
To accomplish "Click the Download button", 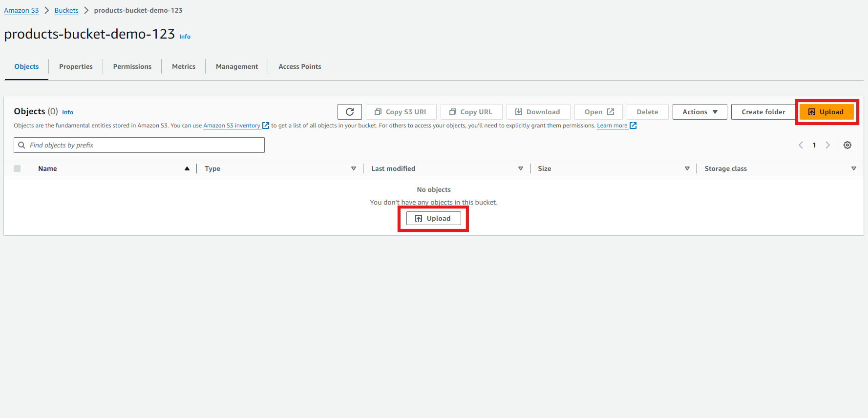I will (x=538, y=112).
